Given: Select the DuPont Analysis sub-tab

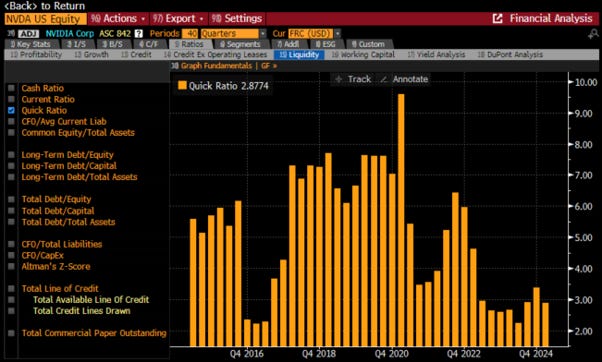Looking at the screenshot, I should [510, 55].
